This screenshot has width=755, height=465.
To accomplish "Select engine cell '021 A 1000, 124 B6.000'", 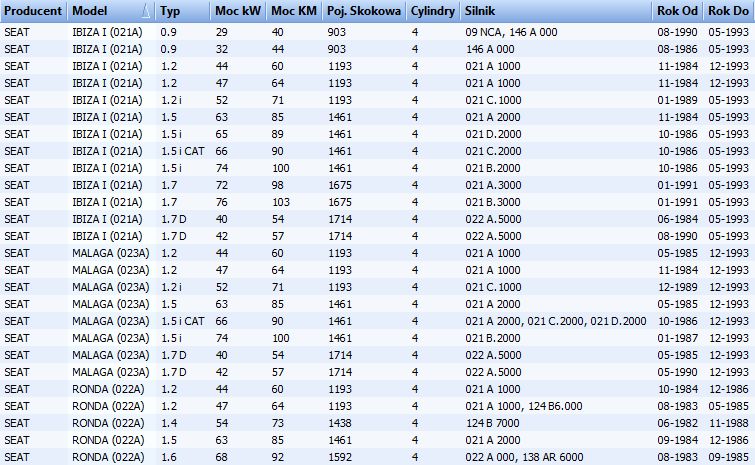I will (x=524, y=406).
